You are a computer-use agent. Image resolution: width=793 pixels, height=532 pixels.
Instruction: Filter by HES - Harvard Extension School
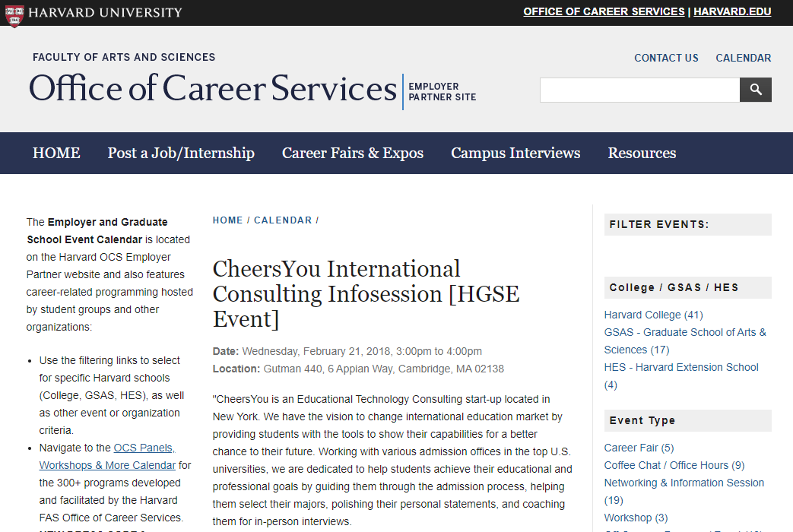681,375
